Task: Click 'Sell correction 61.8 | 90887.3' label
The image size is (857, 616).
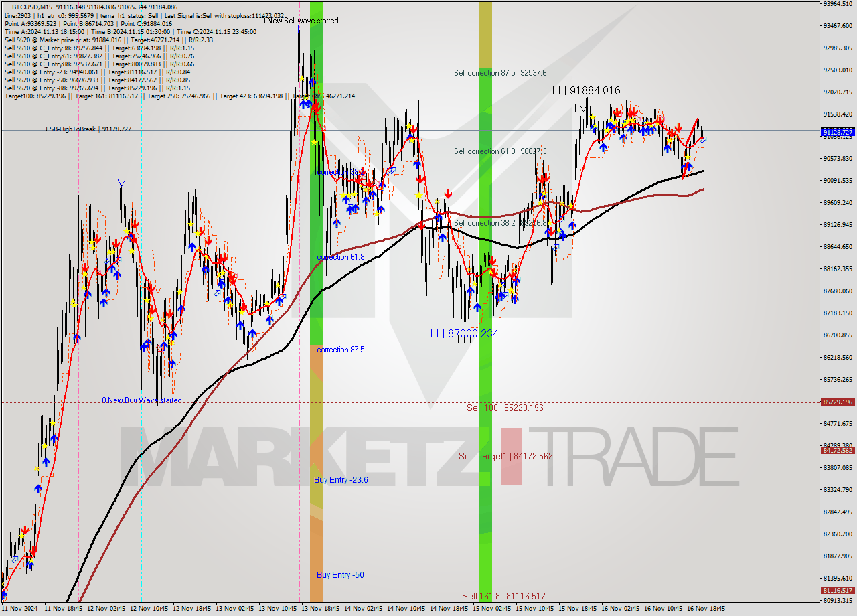Action: [x=500, y=151]
